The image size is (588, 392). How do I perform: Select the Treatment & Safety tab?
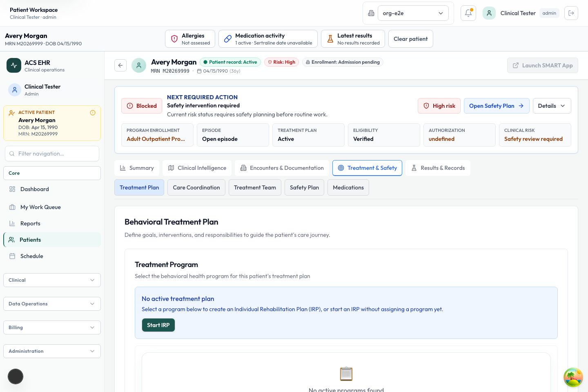pyautogui.click(x=367, y=168)
